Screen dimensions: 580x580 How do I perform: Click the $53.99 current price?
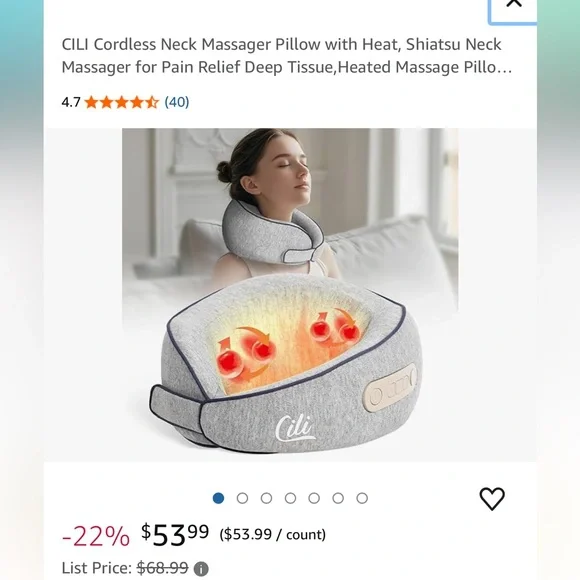[175, 534]
